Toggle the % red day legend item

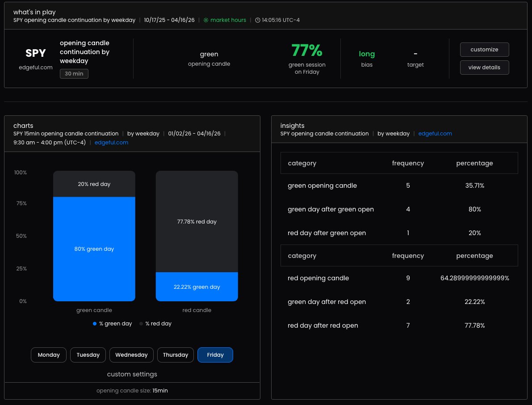pos(155,324)
